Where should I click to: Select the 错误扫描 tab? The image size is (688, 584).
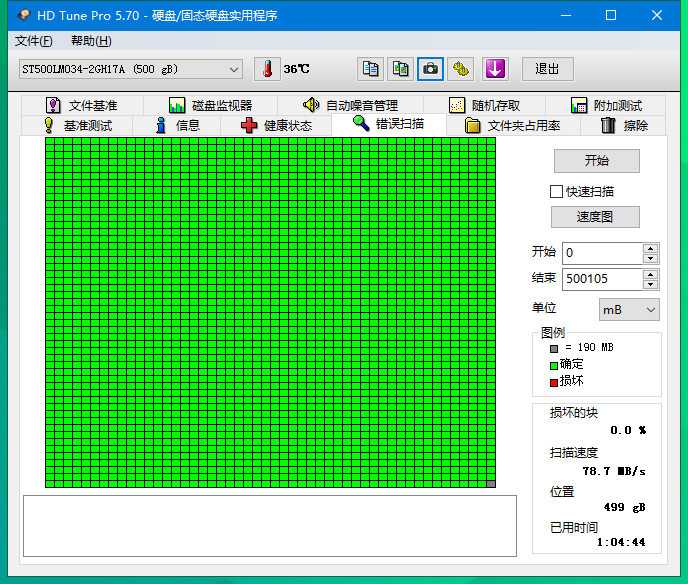tap(389, 124)
